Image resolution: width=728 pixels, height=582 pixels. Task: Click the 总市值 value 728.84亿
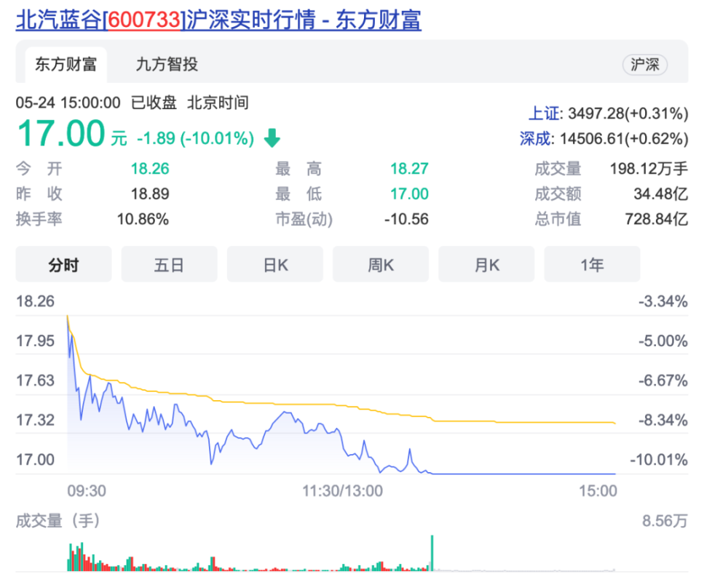pos(657,218)
